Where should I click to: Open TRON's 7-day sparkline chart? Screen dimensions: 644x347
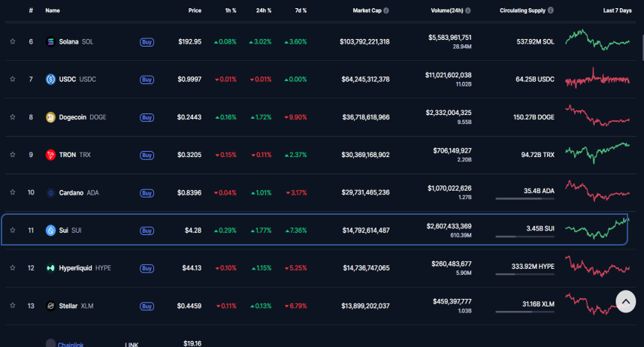pos(597,153)
